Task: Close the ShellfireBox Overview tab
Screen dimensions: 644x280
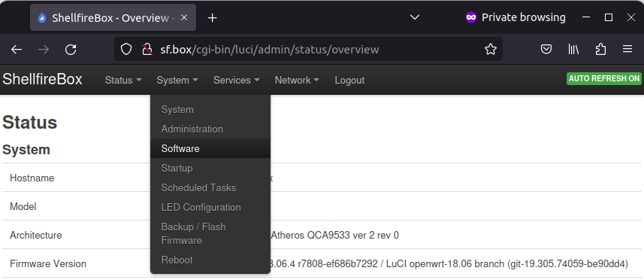Action: pyautogui.click(x=184, y=17)
